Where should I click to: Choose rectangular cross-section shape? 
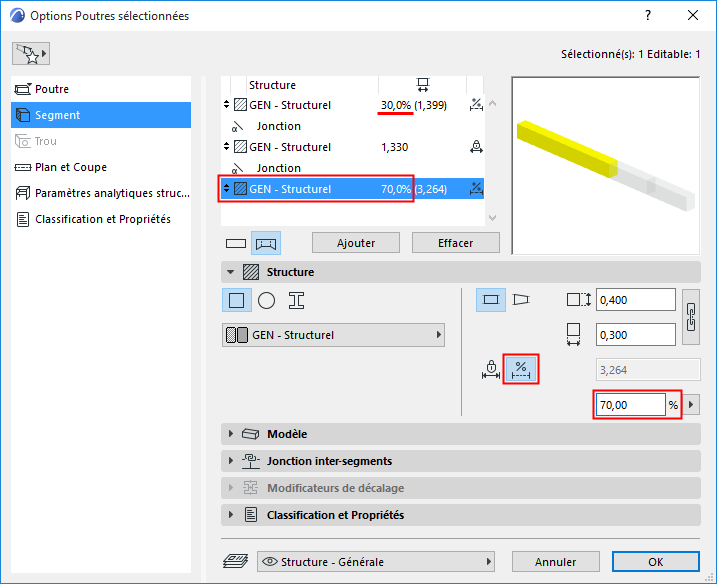(236, 300)
